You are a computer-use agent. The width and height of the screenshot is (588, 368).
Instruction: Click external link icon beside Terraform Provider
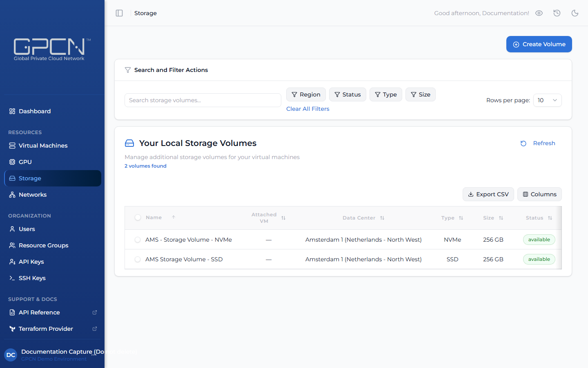(x=95, y=329)
